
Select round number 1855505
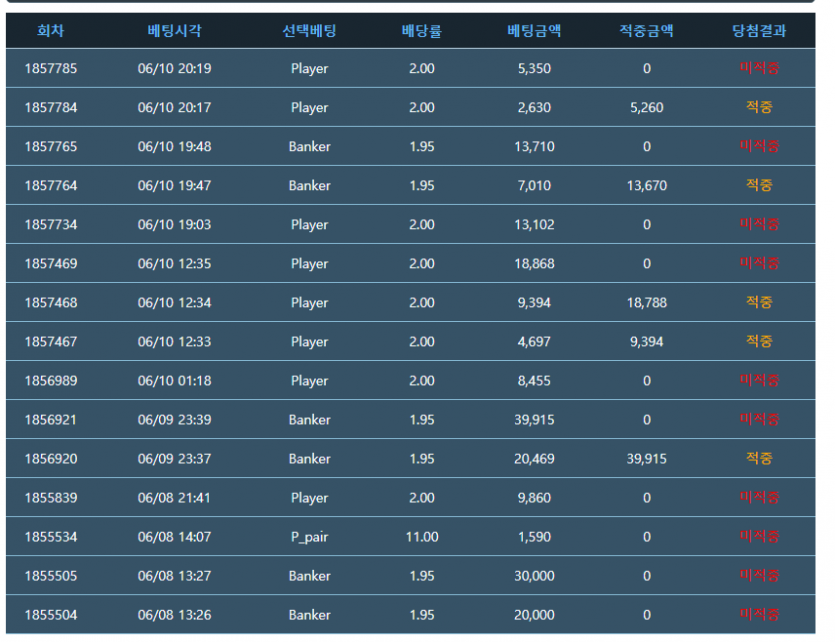51,576
